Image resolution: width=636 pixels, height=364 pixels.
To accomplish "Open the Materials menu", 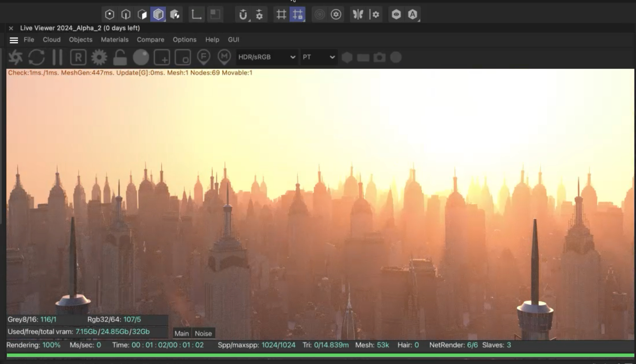I will point(115,40).
